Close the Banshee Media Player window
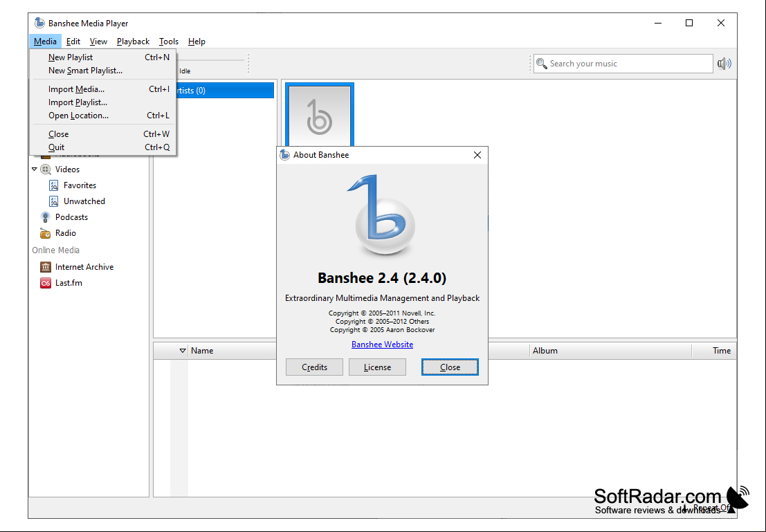766x532 pixels. tap(720, 23)
